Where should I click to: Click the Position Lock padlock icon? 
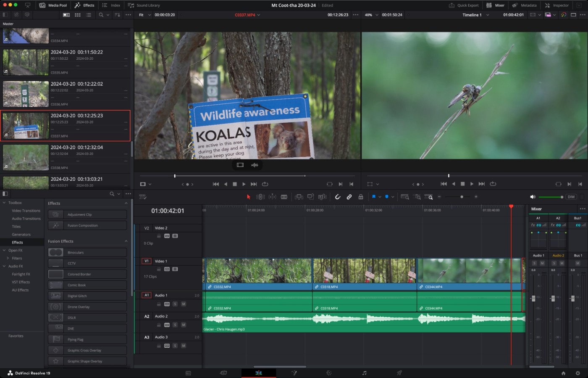[x=360, y=197]
